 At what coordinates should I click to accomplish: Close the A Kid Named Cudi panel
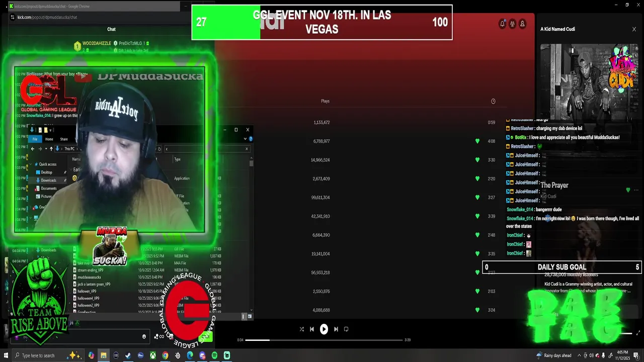[x=634, y=29]
